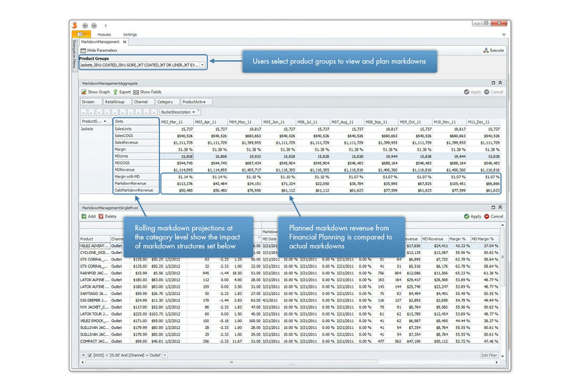Uncheck the WOS and Channel filter checkbox
This screenshot has height=392, width=582.
90,355
